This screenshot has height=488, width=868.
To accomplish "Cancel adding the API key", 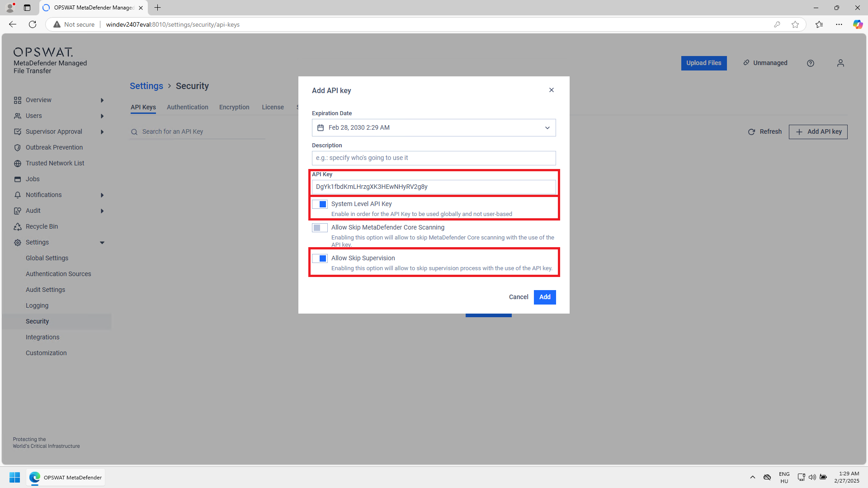I will [x=519, y=297].
